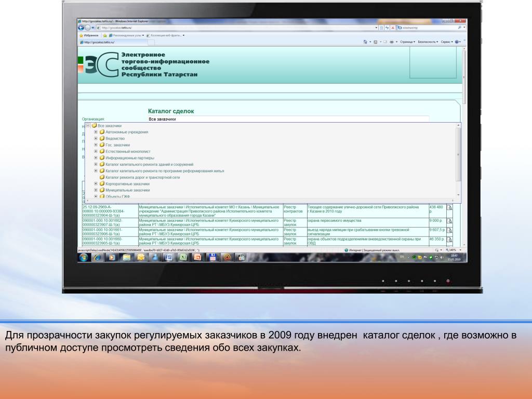
Task: Expand the Корпоративные заказчики node
Action: tap(96, 183)
